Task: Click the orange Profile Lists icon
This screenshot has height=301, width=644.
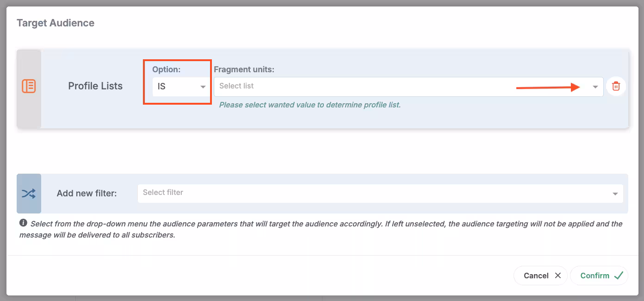Action: (29, 86)
